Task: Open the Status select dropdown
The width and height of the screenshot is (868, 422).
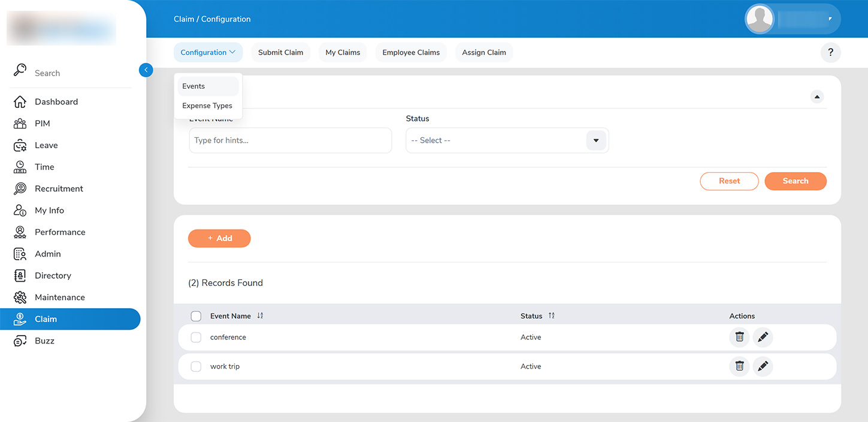Action: (507, 140)
